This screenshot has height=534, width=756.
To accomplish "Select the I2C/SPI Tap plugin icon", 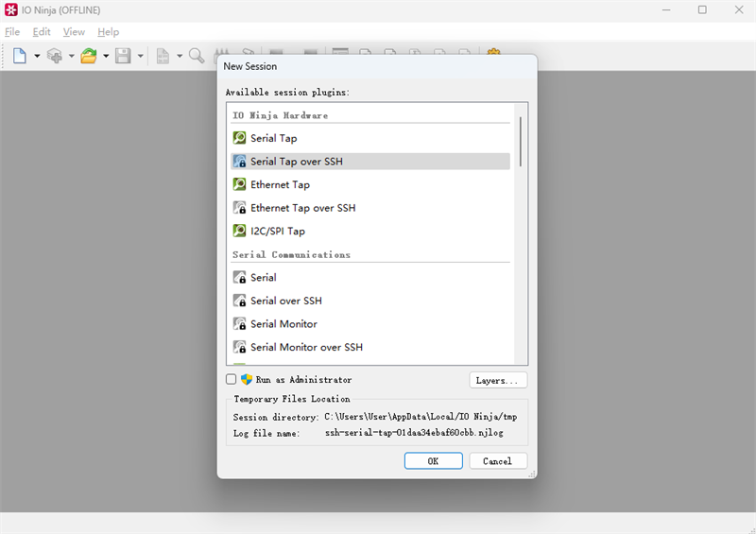I will click(x=240, y=231).
